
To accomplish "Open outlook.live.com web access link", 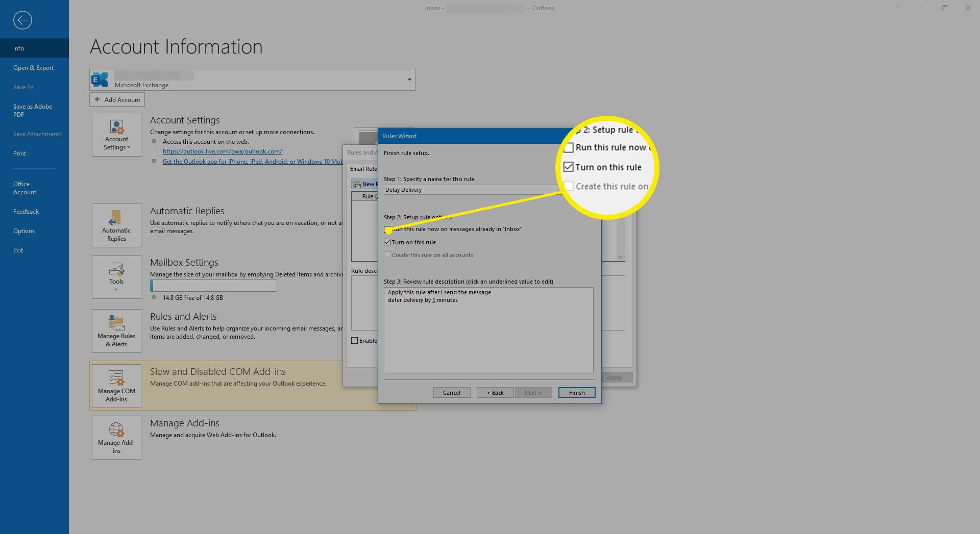I will [x=222, y=151].
